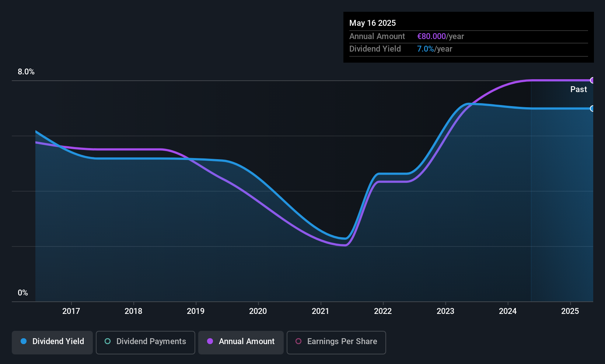The height and width of the screenshot is (364, 605).
Task: Click the 8.0% y-axis label
Action: coord(26,72)
